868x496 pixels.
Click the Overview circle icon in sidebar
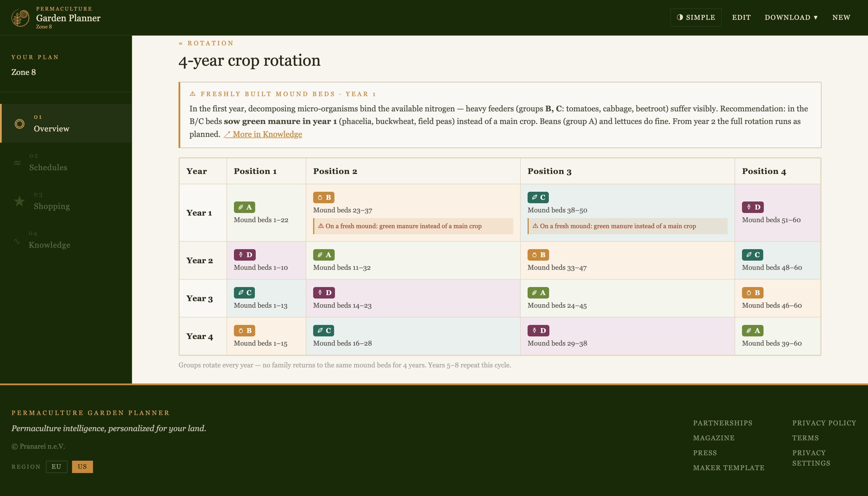coord(20,124)
